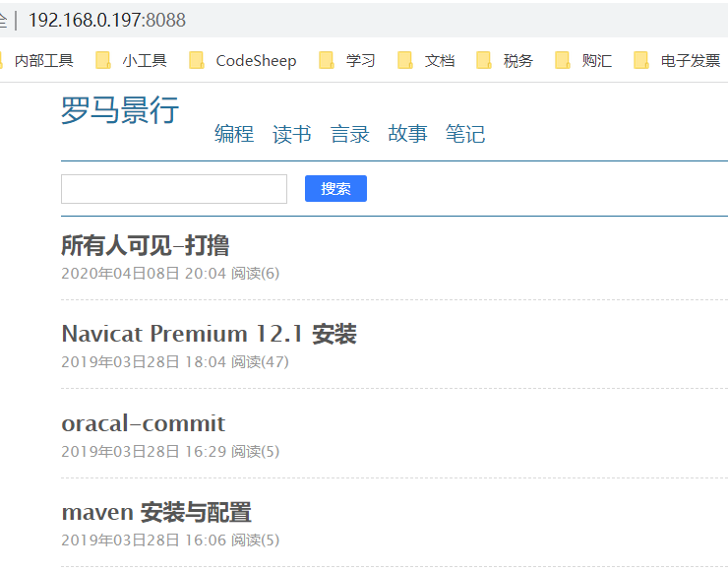728x572 pixels.
Task: Open the 笔记 category menu
Action: coord(465,134)
